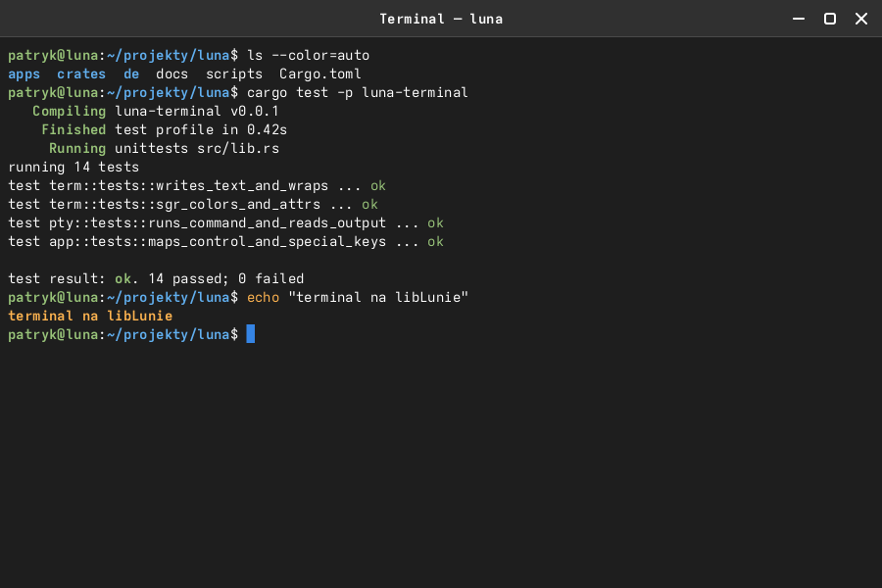Select the "apps" directory name
The image size is (882, 588).
[24, 74]
